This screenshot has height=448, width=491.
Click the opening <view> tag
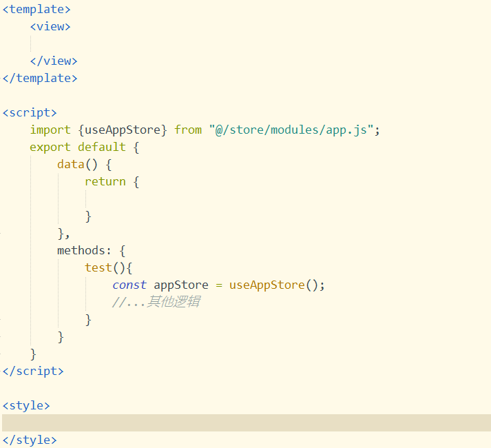pos(50,27)
